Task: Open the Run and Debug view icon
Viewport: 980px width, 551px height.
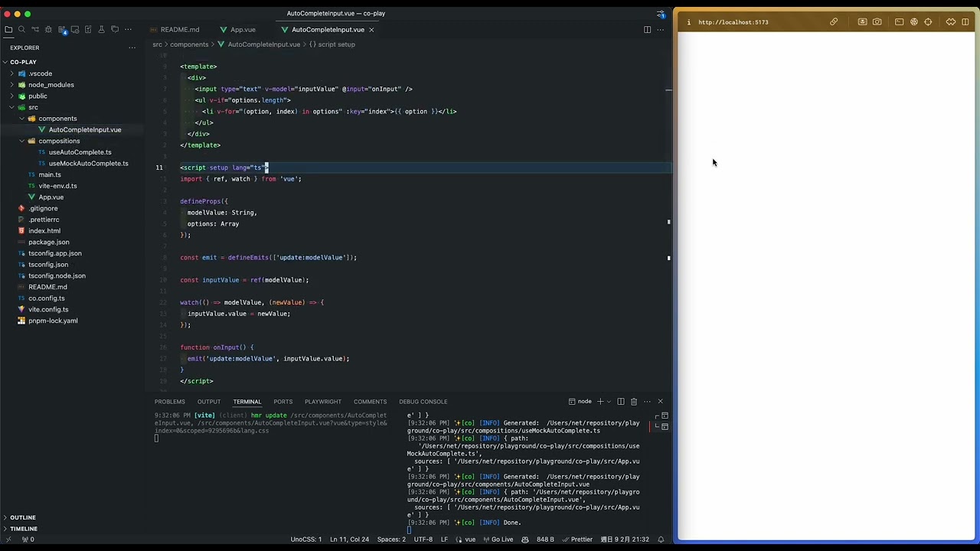Action: (48, 29)
